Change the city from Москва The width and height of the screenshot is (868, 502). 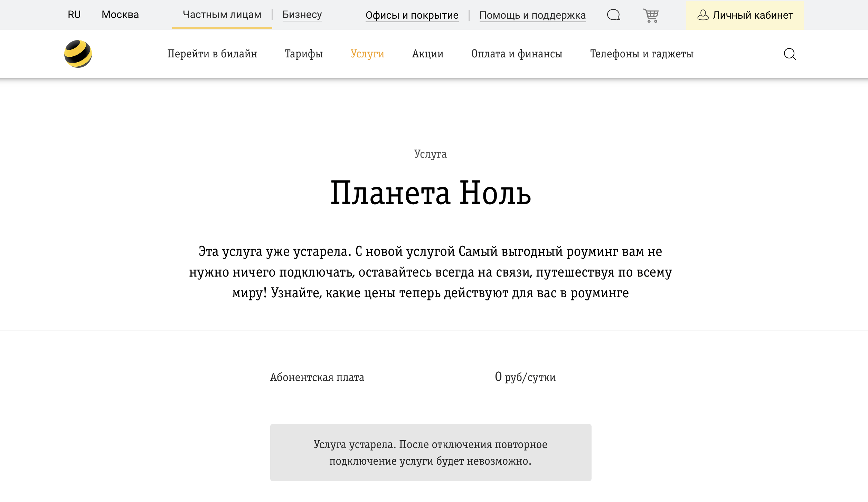tap(120, 15)
